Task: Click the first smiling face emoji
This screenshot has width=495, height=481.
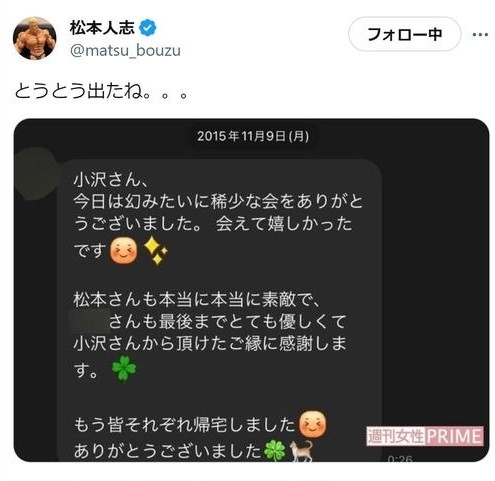Action: coord(123,251)
